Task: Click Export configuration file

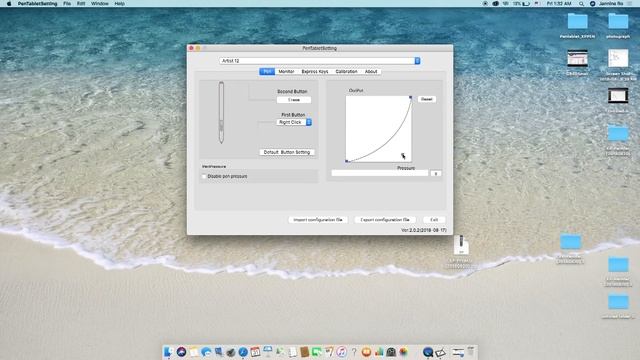Action: coord(385,220)
